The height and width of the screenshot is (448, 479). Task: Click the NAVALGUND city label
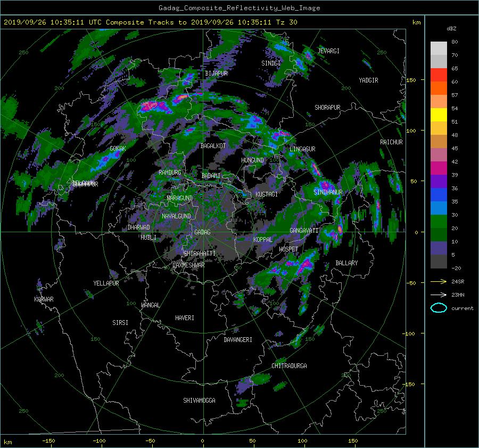(176, 216)
